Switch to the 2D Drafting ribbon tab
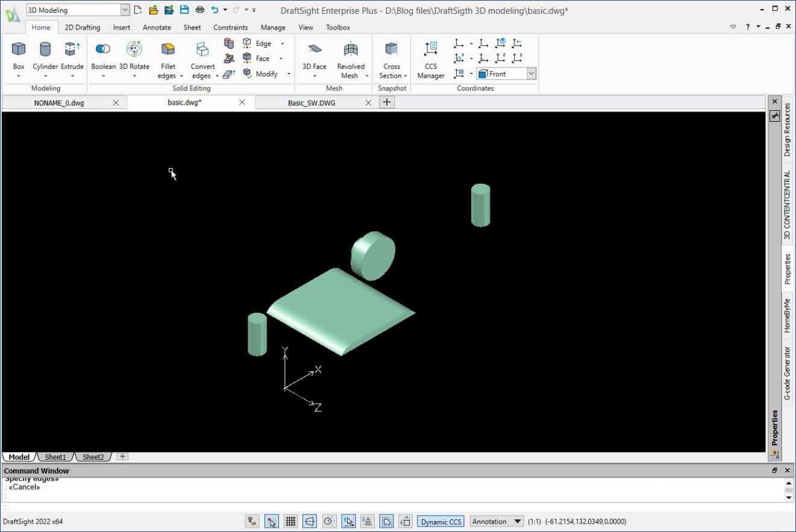 [83, 27]
